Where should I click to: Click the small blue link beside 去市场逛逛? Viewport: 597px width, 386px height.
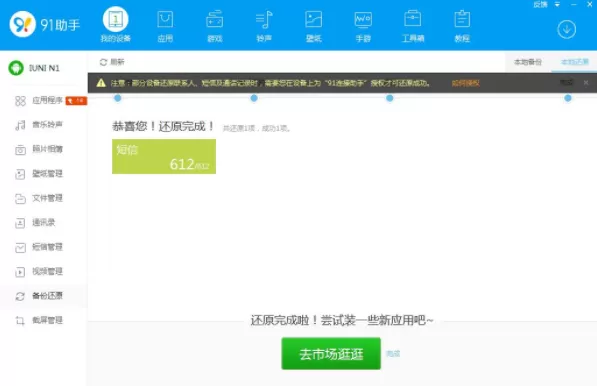tap(393, 354)
